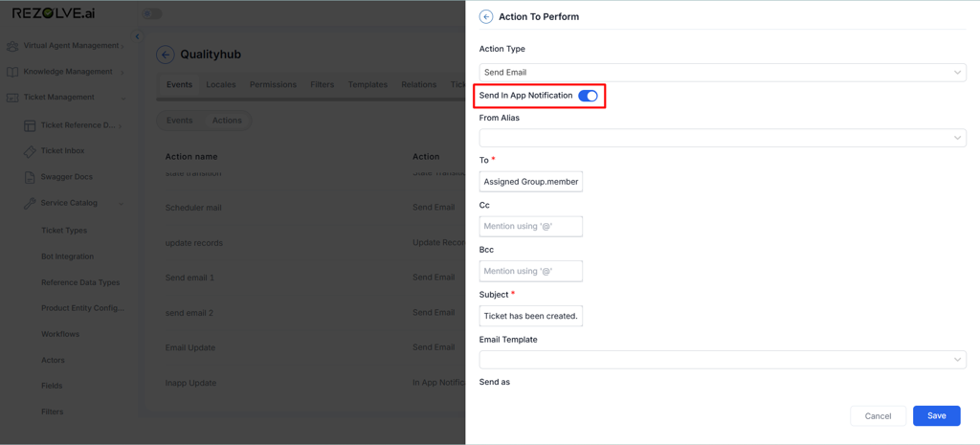Screen dimensions: 980x445
Task: Open Reference Data Types in sidebar
Action: pyautogui.click(x=80, y=283)
